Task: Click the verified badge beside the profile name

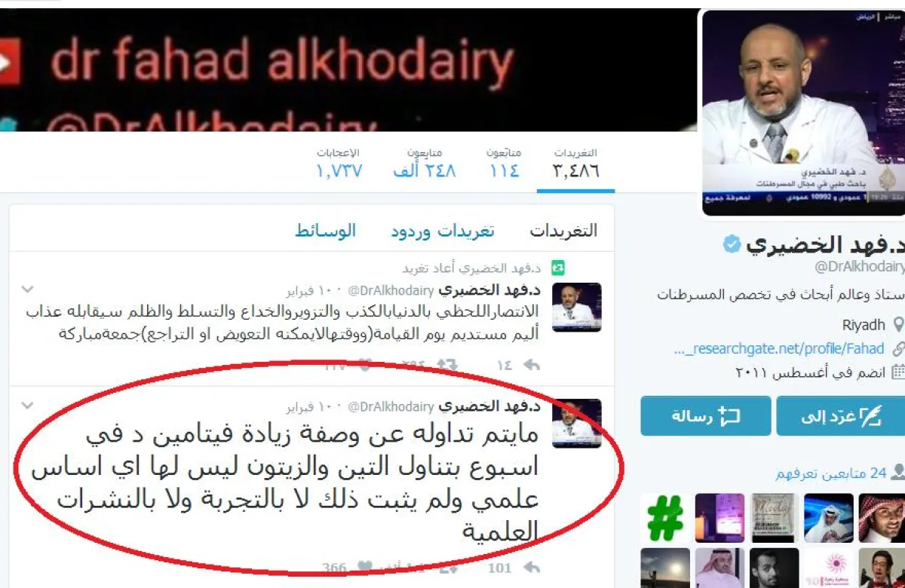Action: pos(731,243)
